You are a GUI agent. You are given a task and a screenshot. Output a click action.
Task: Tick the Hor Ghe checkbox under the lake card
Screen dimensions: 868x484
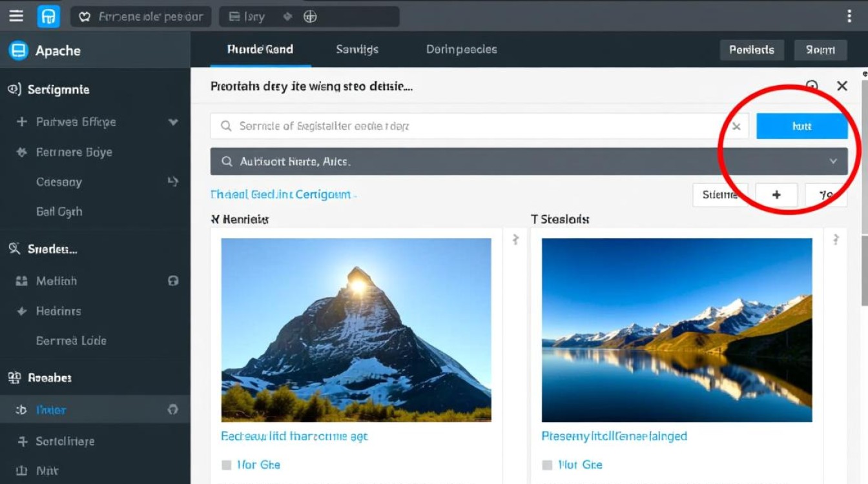(547, 465)
